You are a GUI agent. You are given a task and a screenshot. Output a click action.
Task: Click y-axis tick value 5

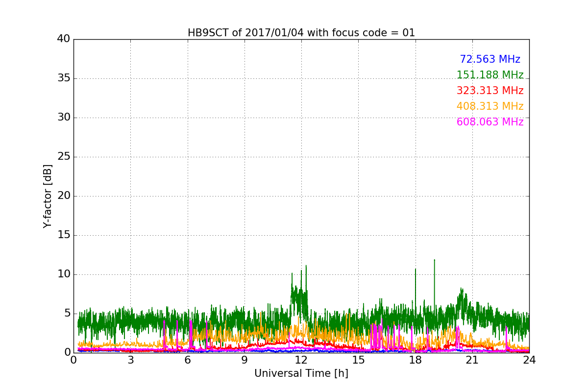[x=67, y=314]
